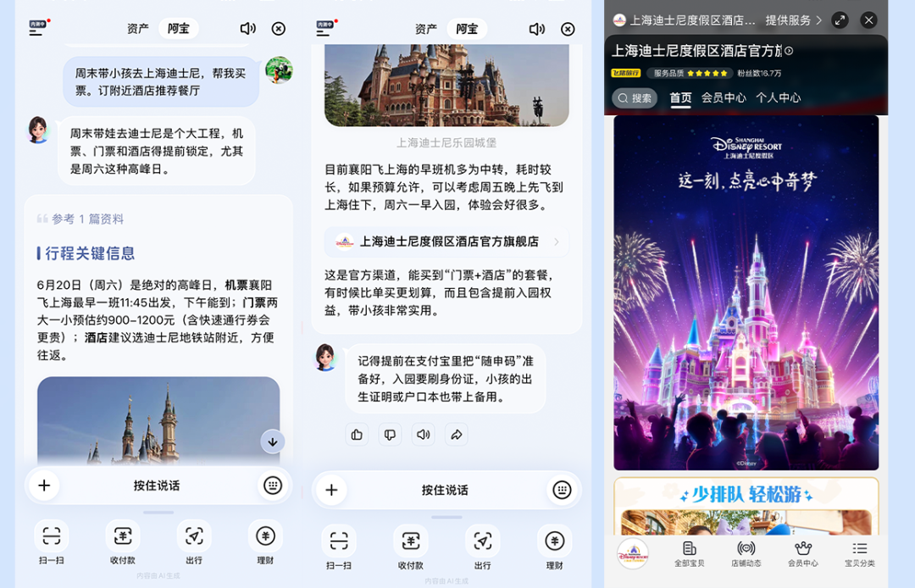Switch to 资产 tab in the left chat screen
The height and width of the screenshot is (588, 915).
[138, 29]
